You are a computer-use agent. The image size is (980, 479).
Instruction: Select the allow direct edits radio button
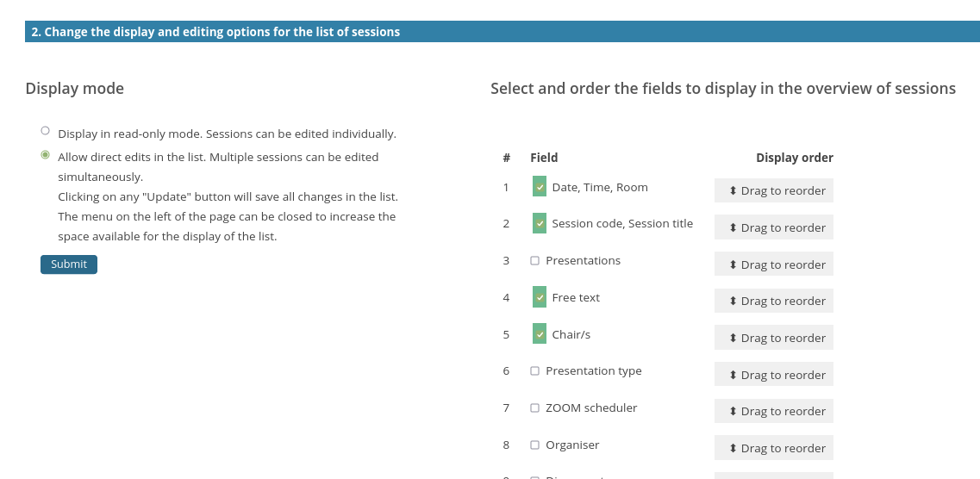pyautogui.click(x=45, y=155)
